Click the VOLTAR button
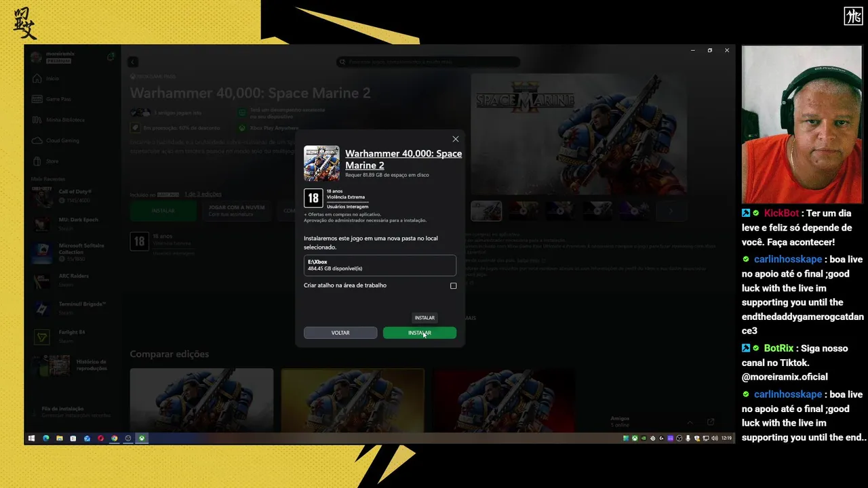Image resolution: width=868 pixels, height=488 pixels. (340, 333)
